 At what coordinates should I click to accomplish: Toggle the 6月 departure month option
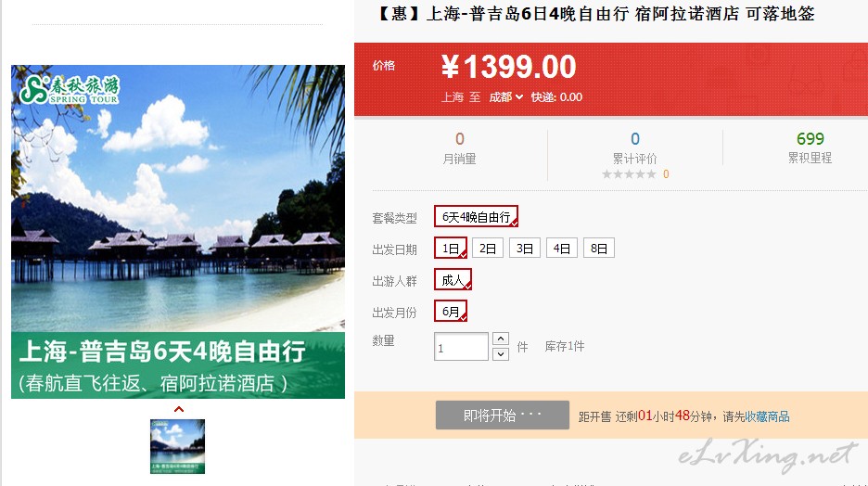[x=451, y=311]
